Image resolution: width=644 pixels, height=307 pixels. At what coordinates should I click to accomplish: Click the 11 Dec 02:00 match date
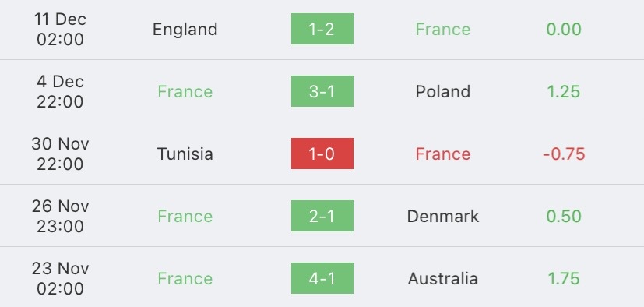coord(60,29)
